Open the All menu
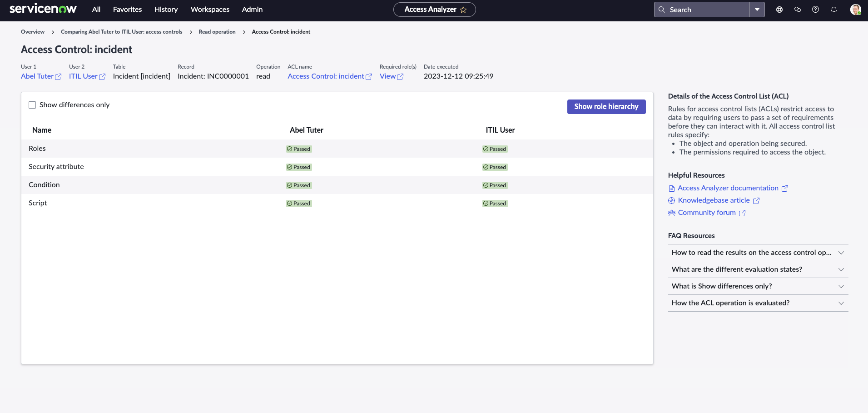This screenshot has height=413, width=868. click(x=96, y=10)
